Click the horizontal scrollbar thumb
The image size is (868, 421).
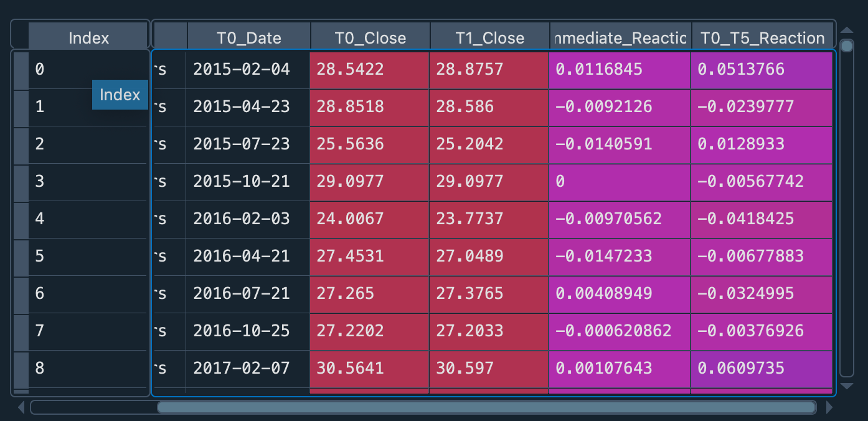[x=486, y=407]
